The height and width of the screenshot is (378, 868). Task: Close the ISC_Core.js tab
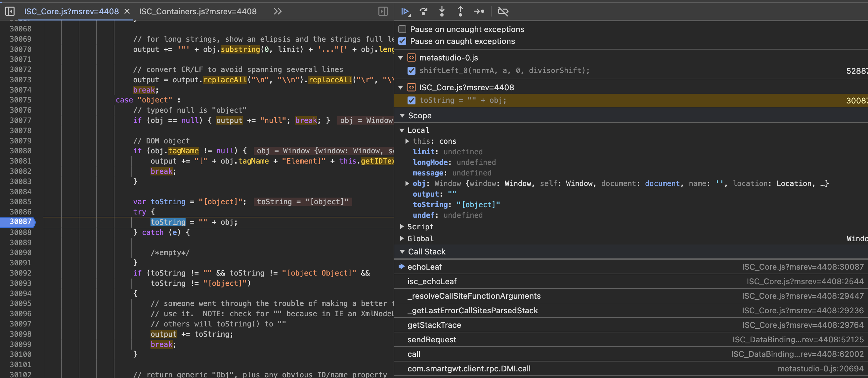click(127, 12)
